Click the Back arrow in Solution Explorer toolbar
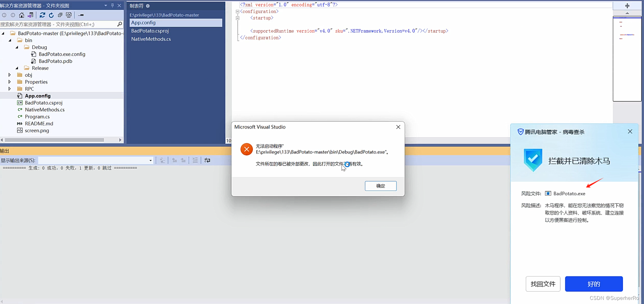644x304 pixels. (x=4, y=15)
